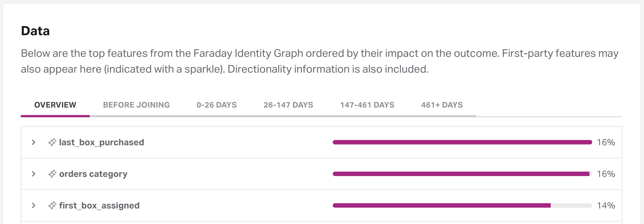The height and width of the screenshot is (224, 644).
Task: Click the 14% value for first_box_assigned
Action: (x=606, y=205)
